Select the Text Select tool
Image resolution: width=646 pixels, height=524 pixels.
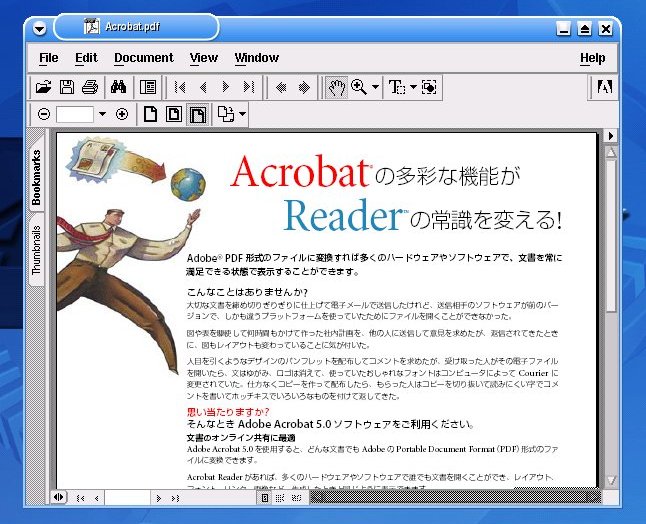(397, 87)
